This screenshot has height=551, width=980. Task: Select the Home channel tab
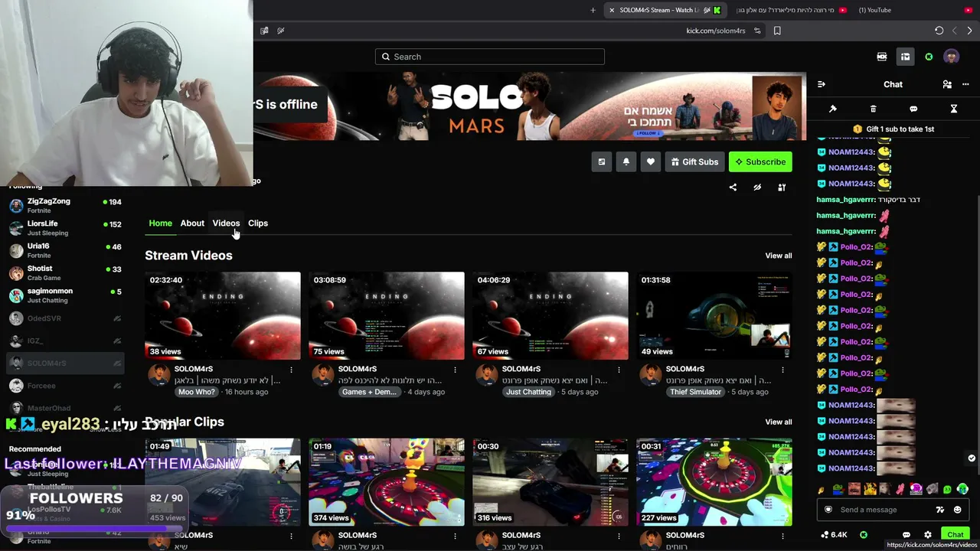tap(160, 223)
